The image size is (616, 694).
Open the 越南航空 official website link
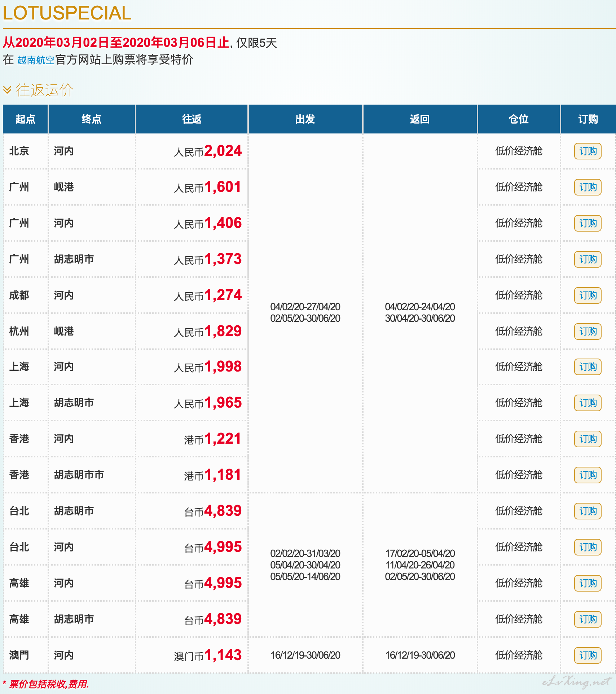pos(36,60)
